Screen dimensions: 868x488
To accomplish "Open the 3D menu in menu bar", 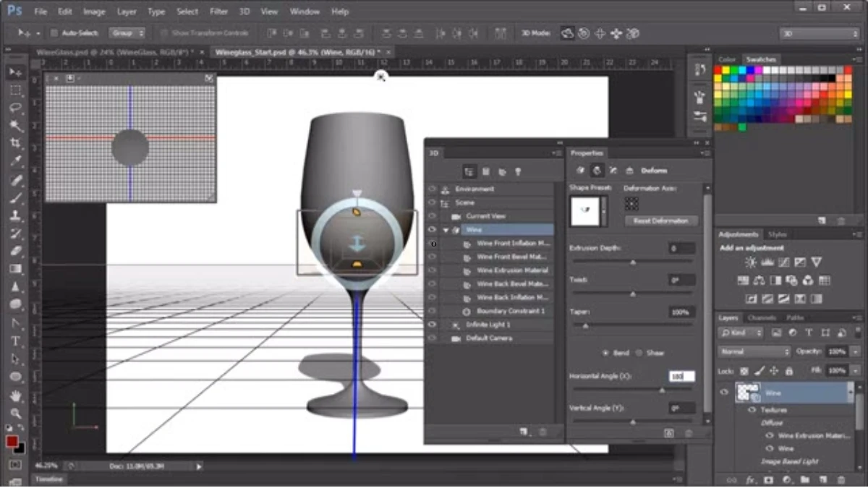I will pos(245,12).
